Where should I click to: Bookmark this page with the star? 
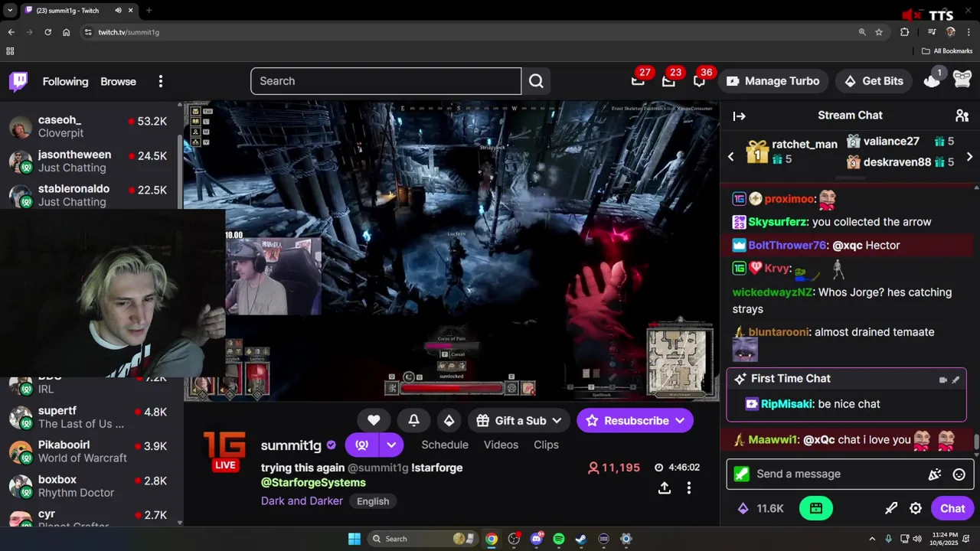coord(879,32)
